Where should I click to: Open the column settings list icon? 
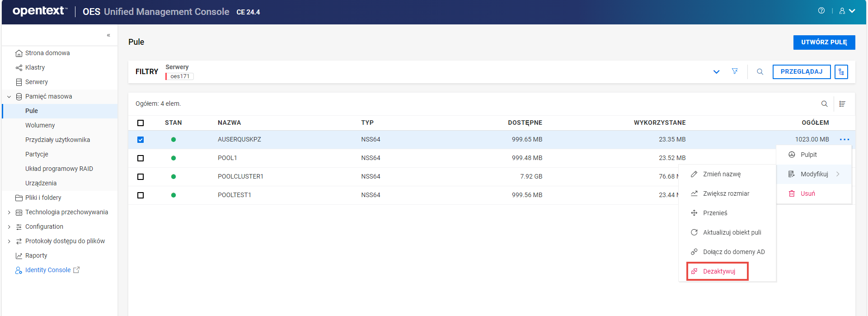click(x=842, y=104)
